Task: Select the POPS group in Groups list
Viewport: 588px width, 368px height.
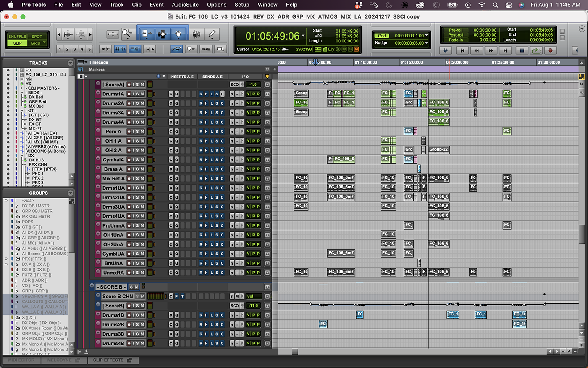Action: (27, 222)
